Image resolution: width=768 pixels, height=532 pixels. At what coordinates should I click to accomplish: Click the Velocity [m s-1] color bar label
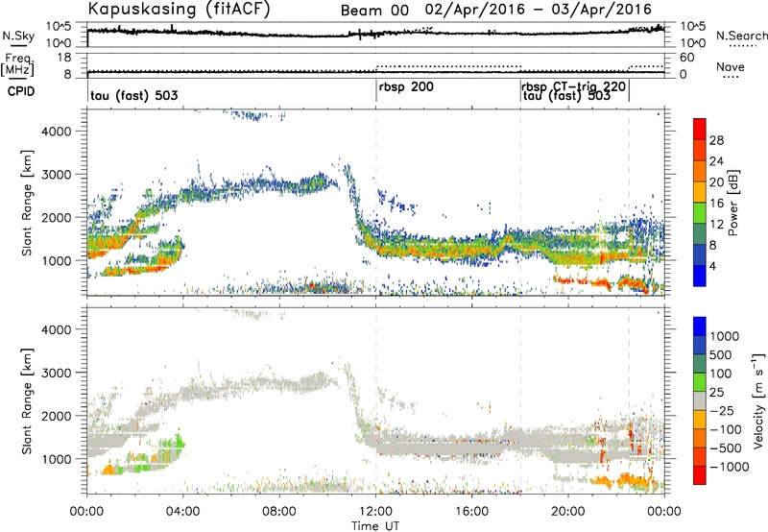(x=758, y=400)
